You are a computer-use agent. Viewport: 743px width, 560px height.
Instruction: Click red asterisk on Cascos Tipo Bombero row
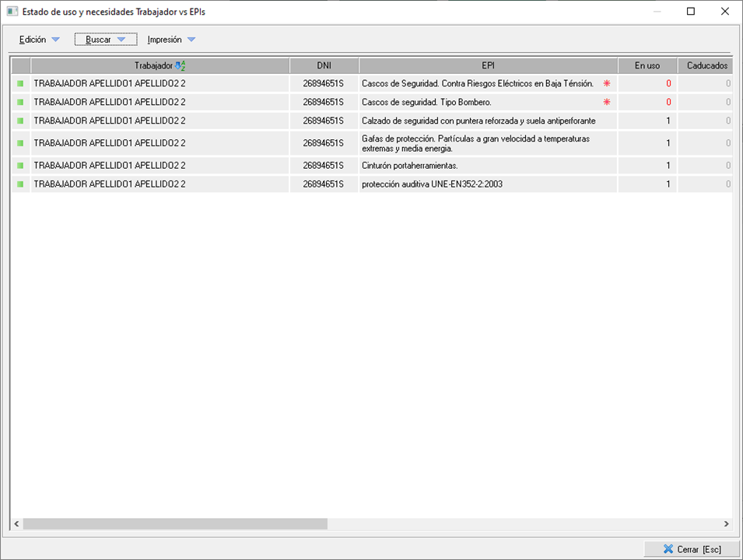pyautogui.click(x=607, y=102)
